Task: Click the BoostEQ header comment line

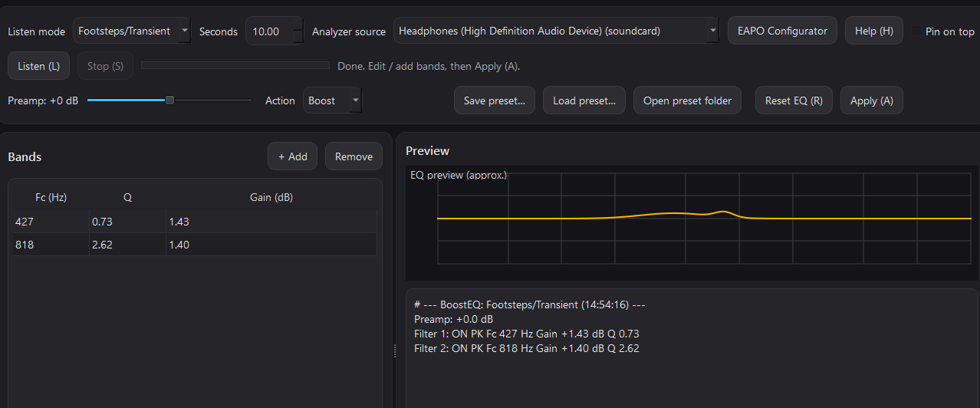Action: [529, 304]
